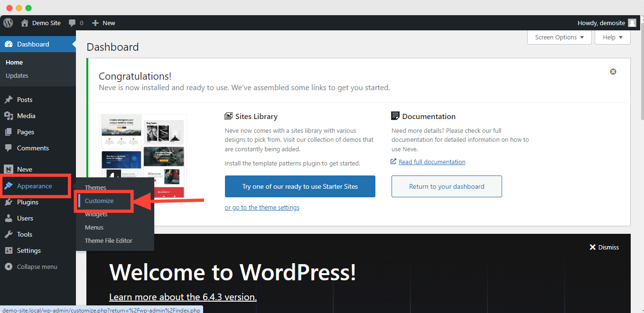Open the Tools menu
The height and width of the screenshot is (313, 644).
38,234
